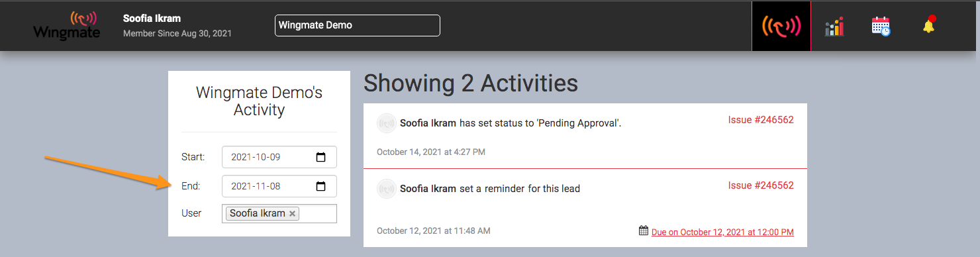Click the reminder due date calendar icon

[644, 231]
